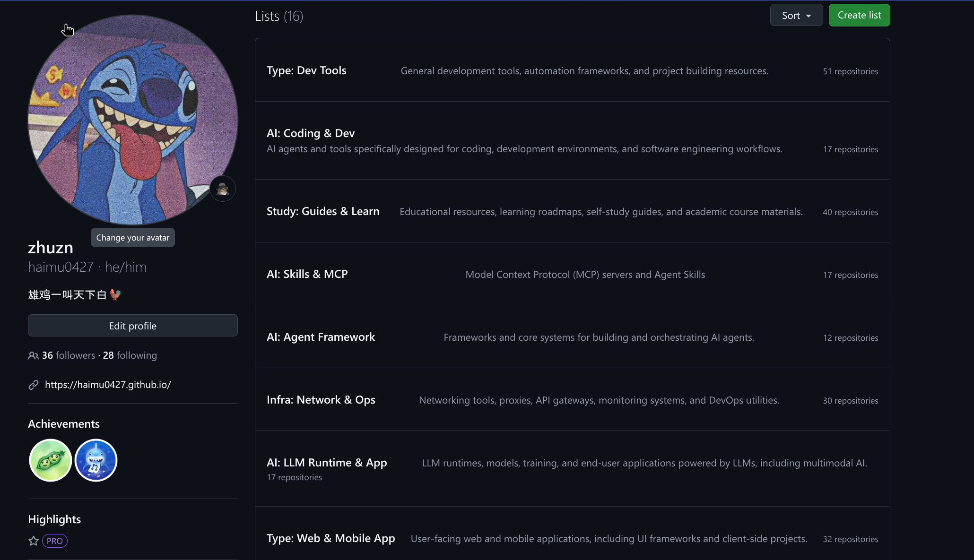Viewport: 974px width, 560px height.
Task: Click the 'Lists (16)' heading
Action: click(x=279, y=16)
